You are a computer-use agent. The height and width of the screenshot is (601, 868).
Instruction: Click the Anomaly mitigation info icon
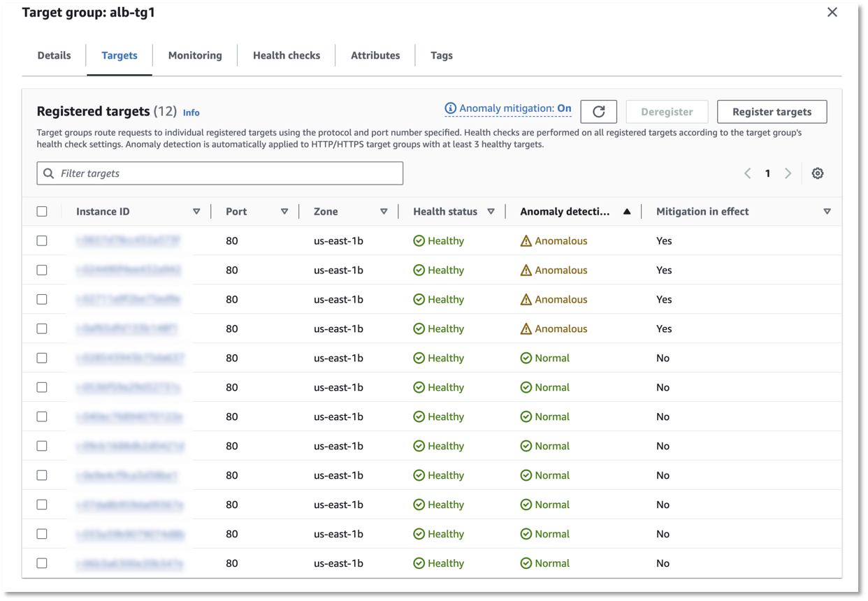pyautogui.click(x=449, y=108)
